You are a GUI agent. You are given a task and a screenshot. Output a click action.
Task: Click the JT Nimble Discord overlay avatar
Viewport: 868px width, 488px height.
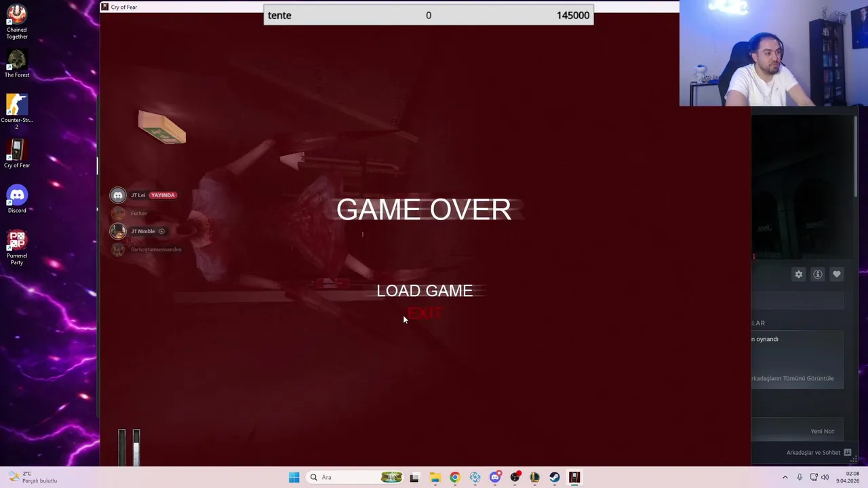coord(118,231)
